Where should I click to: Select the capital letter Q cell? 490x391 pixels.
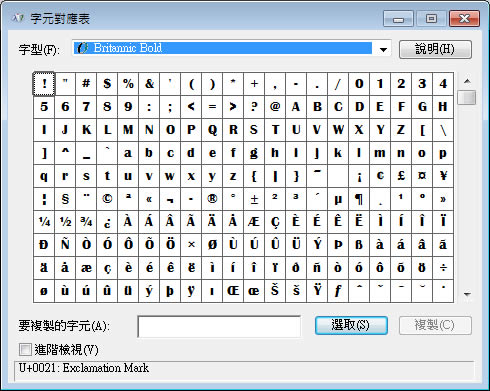click(x=212, y=130)
